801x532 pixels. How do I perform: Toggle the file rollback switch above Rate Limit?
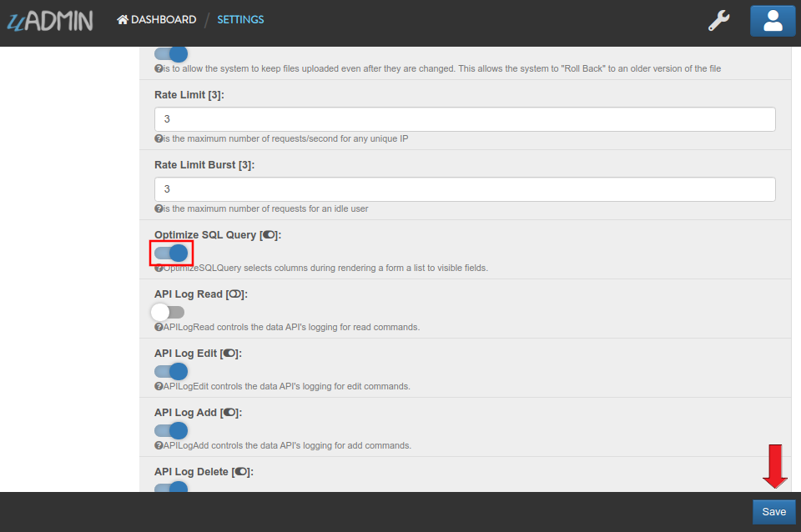pyautogui.click(x=171, y=53)
